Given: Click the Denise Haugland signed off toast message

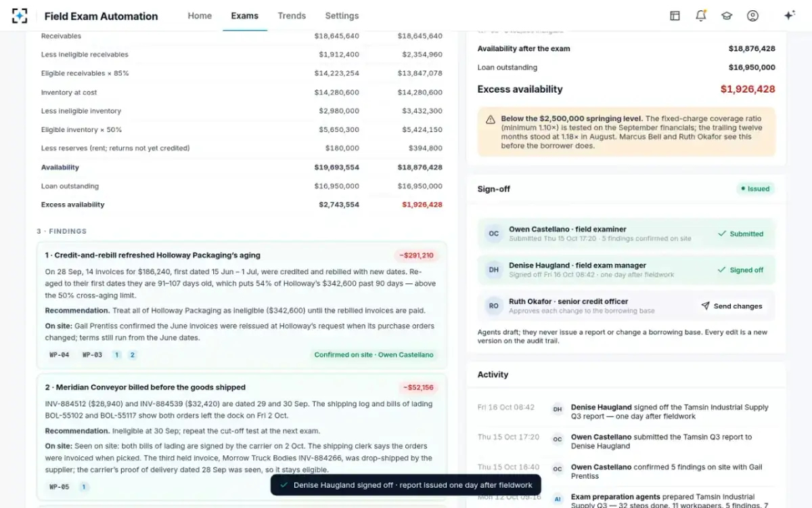Looking at the screenshot, I should (413, 485).
